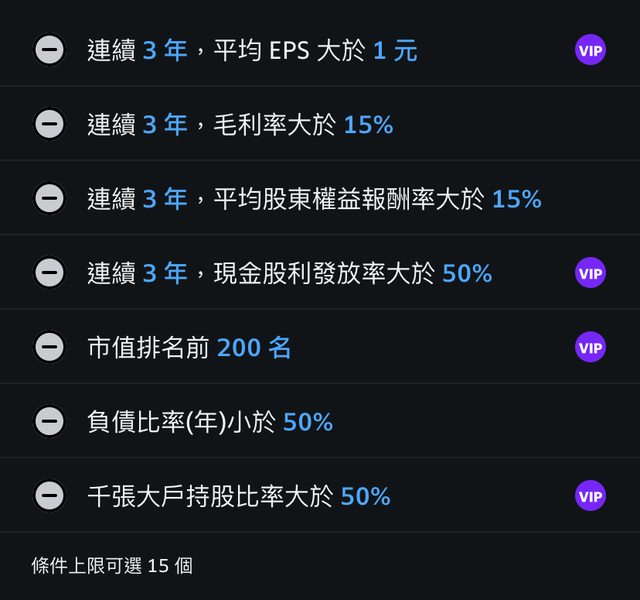Image resolution: width=640 pixels, height=600 pixels.
Task: Change the '200 名' market cap ranking value
Action: coord(254,347)
